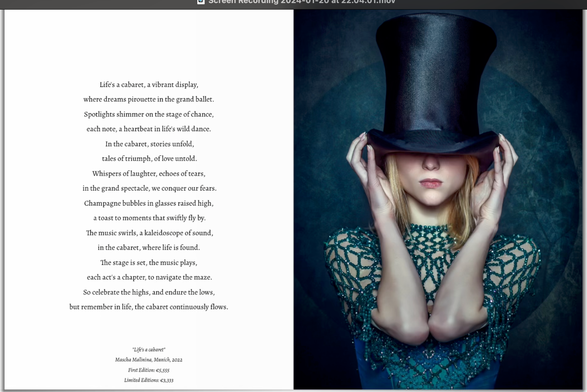
Task: Click the "kaleidoscope of sound" poem line
Action: pos(149,233)
